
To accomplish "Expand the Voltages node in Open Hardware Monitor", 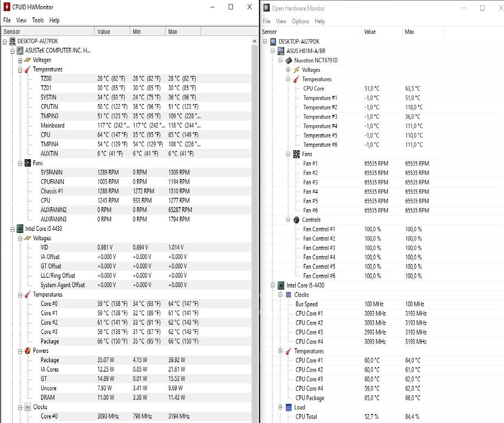I will tap(288, 70).
